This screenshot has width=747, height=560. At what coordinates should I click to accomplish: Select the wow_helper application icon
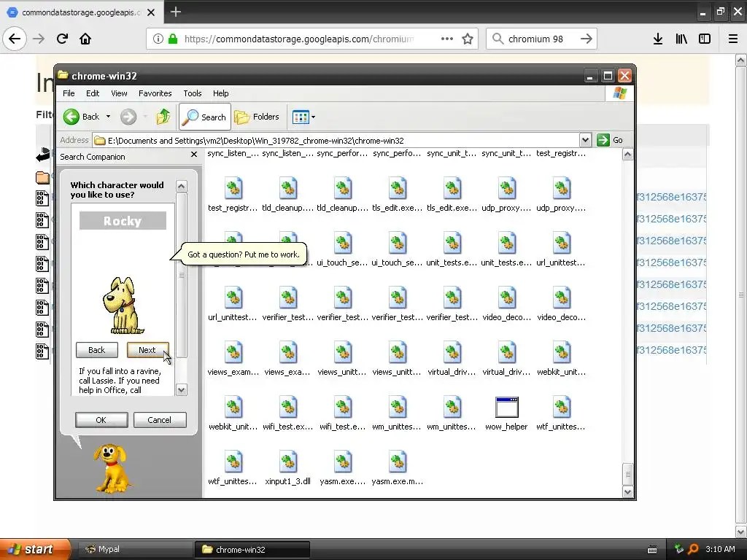(506, 408)
